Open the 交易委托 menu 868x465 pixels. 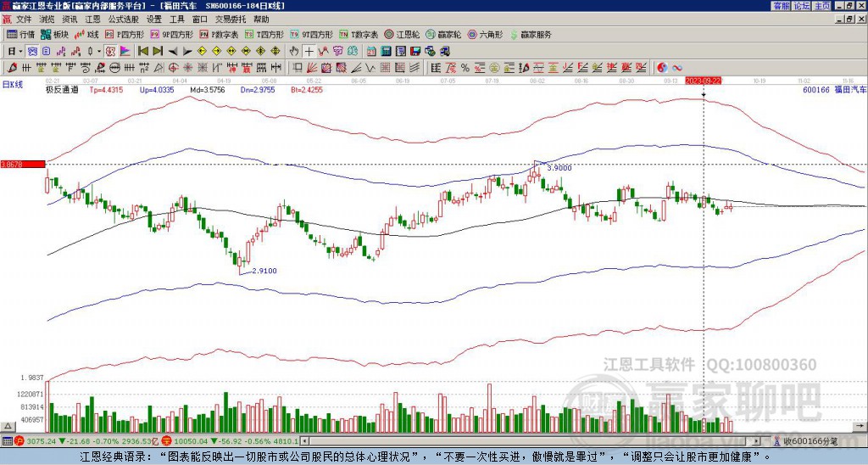tap(231, 20)
